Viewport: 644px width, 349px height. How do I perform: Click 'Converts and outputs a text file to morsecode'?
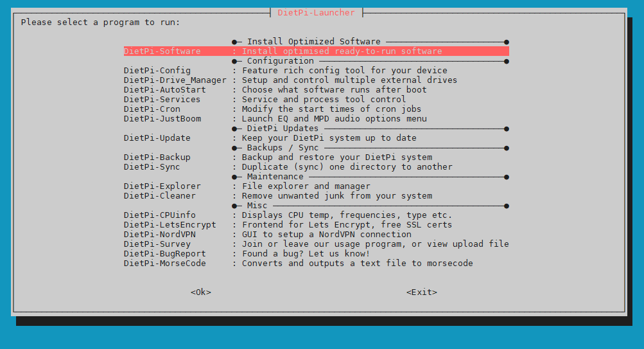click(358, 264)
